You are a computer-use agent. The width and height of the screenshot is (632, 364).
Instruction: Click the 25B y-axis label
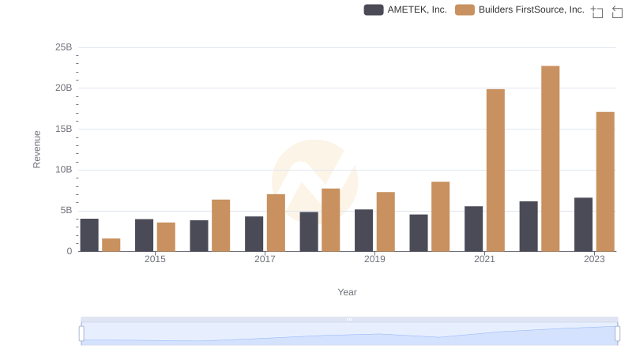(x=64, y=47)
